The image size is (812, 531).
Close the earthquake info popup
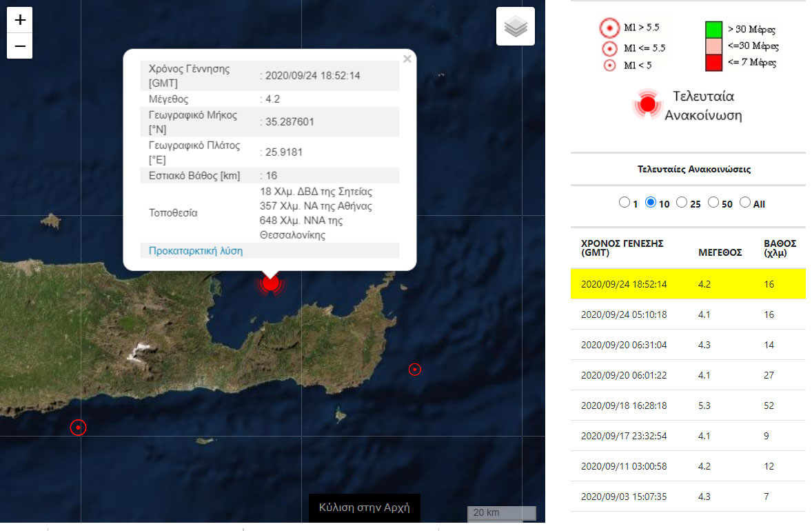tap(407, 59)
